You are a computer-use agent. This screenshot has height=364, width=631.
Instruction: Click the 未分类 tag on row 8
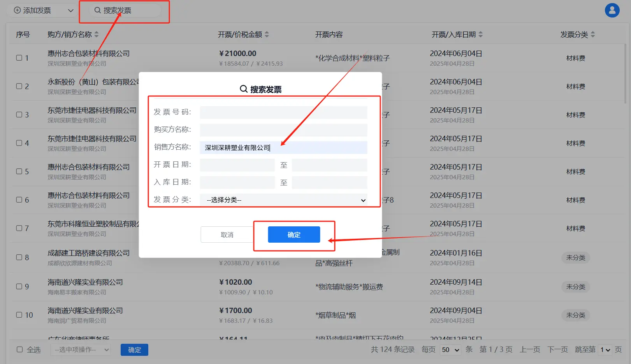click(575, 257)
